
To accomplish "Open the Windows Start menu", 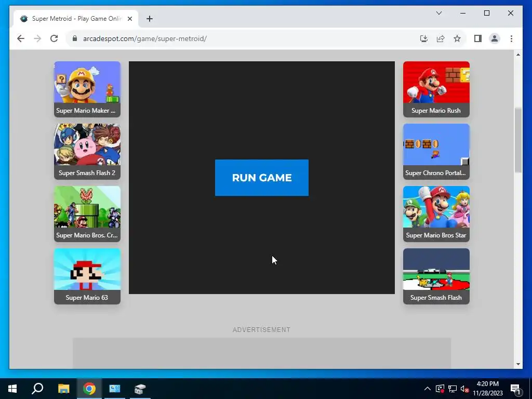I will [12, 389].
